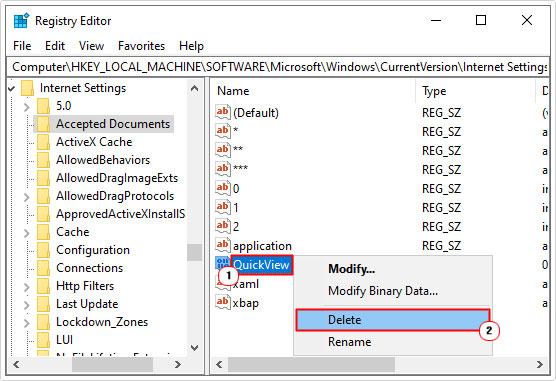Click the tree pane vertical scrollbar thumb
The height and width of the screenshot is (381, 556).
coord(194,253)
